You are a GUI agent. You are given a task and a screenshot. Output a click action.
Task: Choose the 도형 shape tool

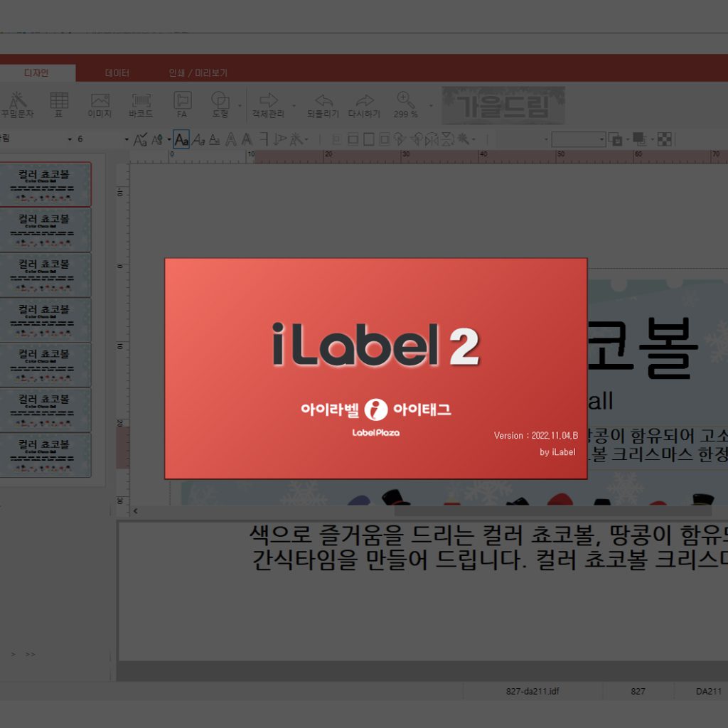coord(220,104)
